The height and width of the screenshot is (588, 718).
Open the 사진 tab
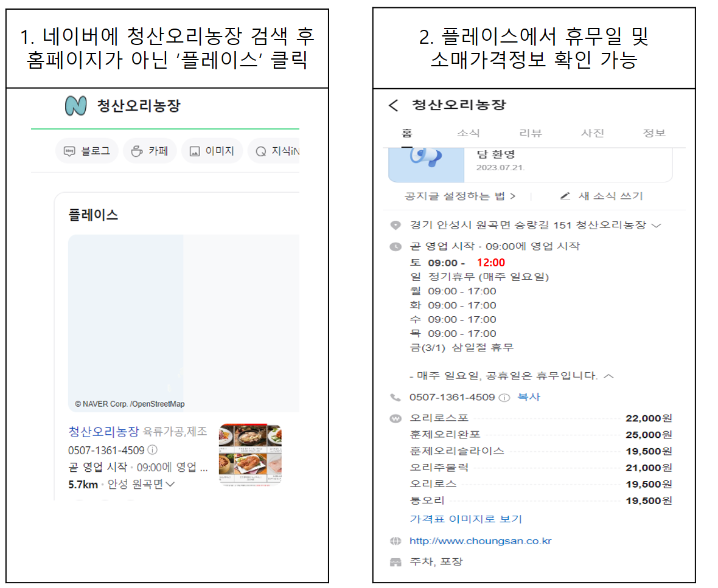tap(593, 133)
